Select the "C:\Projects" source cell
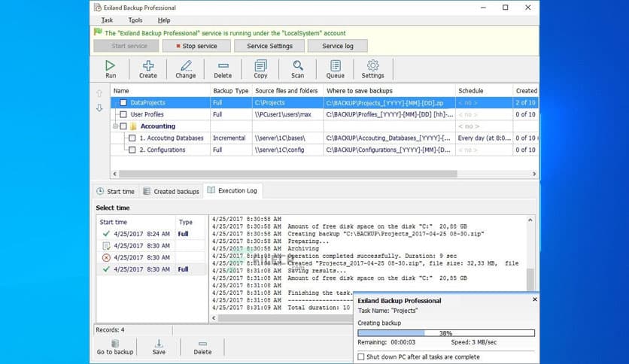This screenshot has width=629, height=364. pos(287,102)
